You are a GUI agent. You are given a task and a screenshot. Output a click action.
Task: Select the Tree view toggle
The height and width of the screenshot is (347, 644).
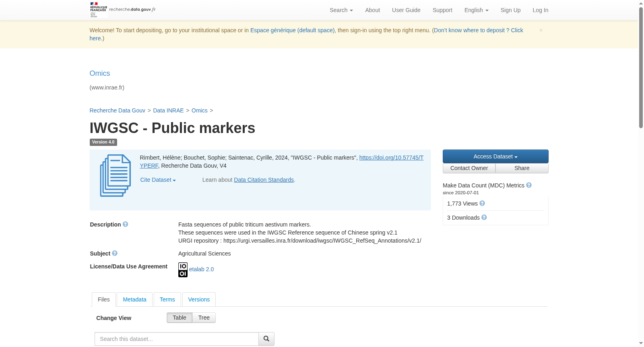pyautogui.click(x=204, y=318)
